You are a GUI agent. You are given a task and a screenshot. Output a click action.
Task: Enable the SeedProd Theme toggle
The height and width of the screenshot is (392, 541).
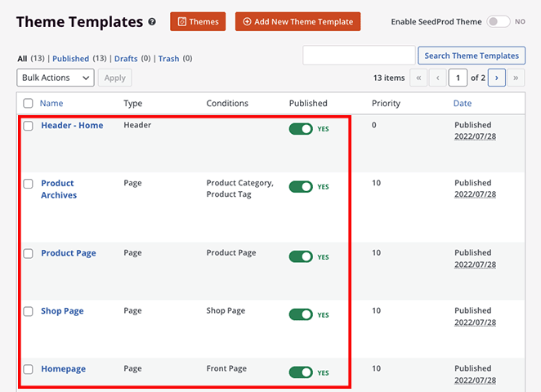[x=498, y=22]
